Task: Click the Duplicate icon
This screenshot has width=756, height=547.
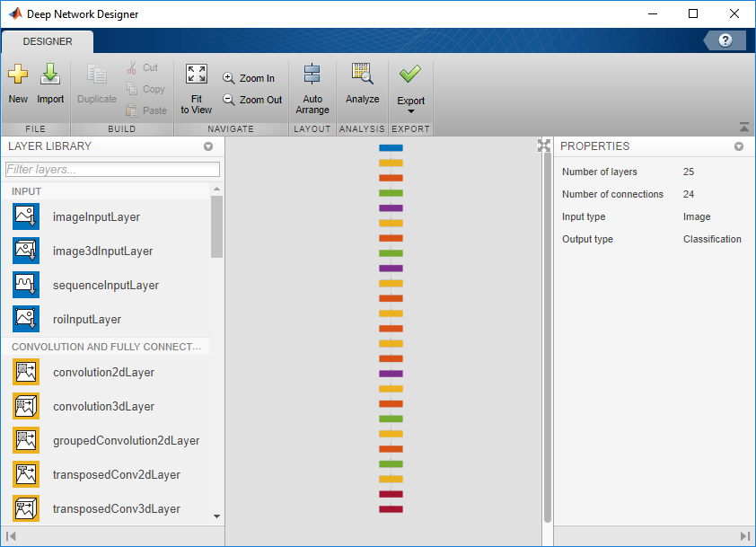Action: point(97,75)
